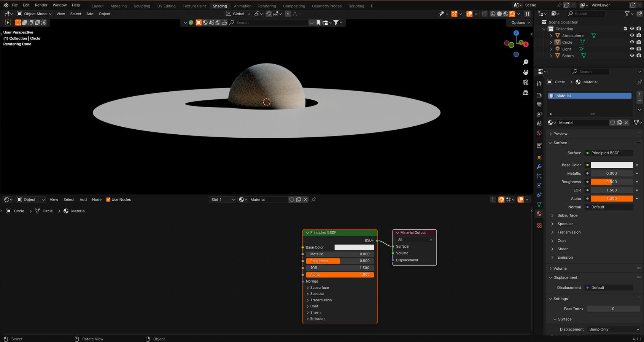Expand the Saturn item in outliner

click(x=551, y=56)
